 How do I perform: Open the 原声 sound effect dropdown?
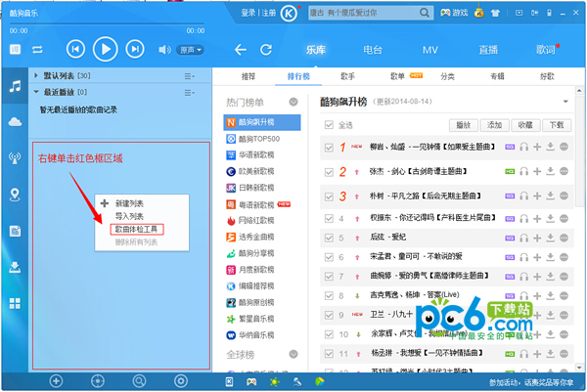tap(192, 50)
